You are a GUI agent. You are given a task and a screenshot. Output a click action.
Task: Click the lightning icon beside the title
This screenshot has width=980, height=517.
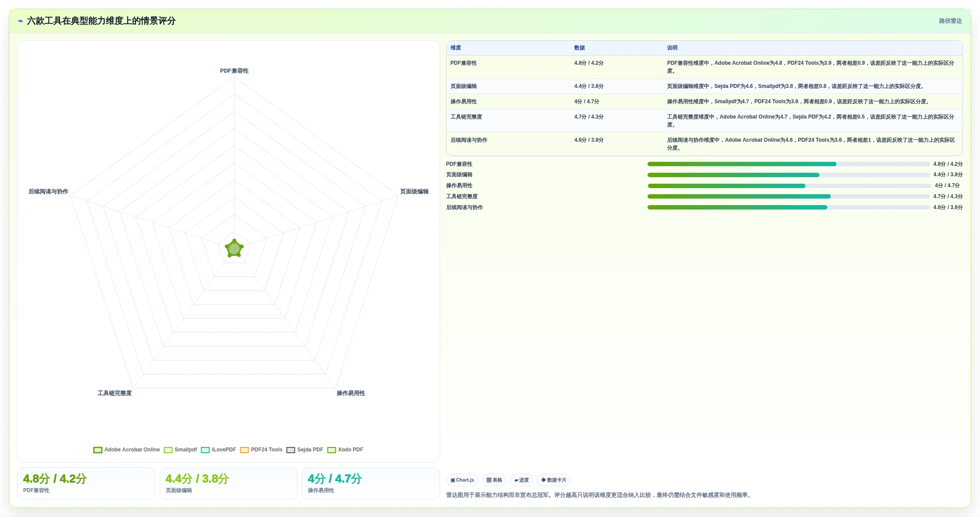click(x=21, y=21)
